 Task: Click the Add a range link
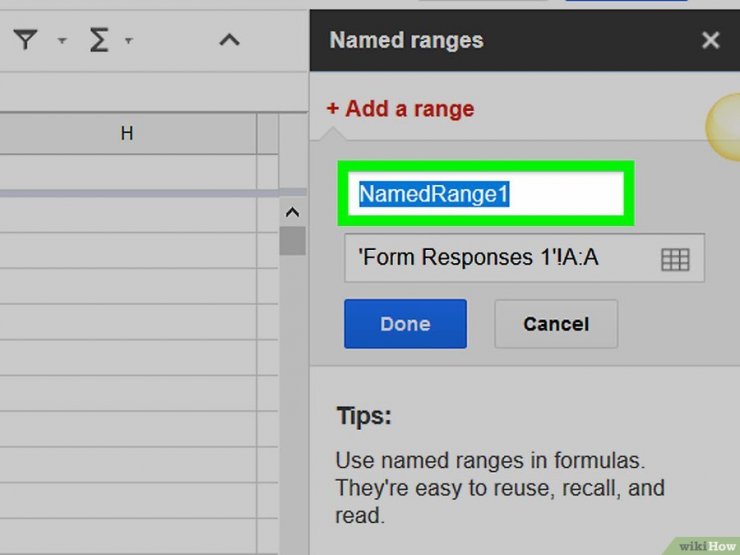tap(400, 109)
